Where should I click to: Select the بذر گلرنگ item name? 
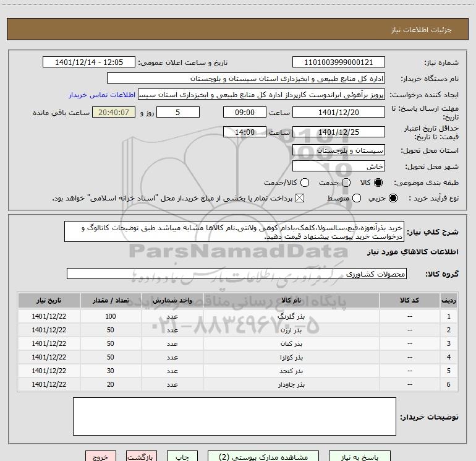[x=291, y=317]
